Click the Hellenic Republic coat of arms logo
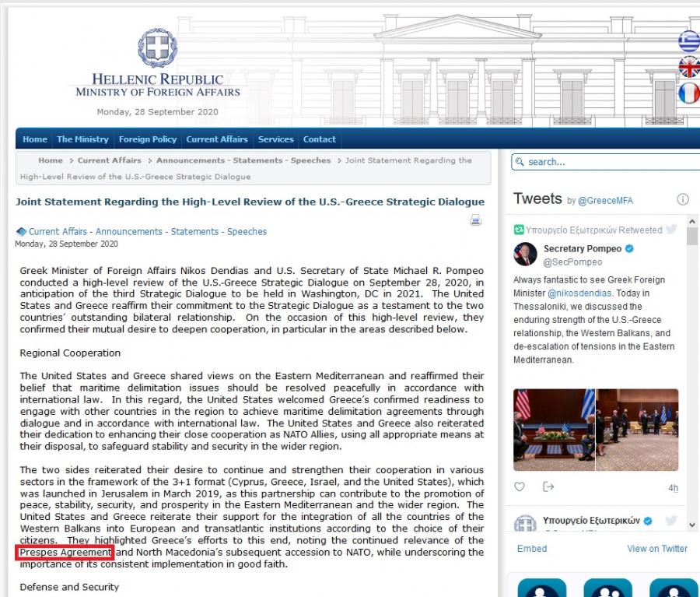Image resolution: width=700 pixels, height=597 pixels. click(157, 49)
